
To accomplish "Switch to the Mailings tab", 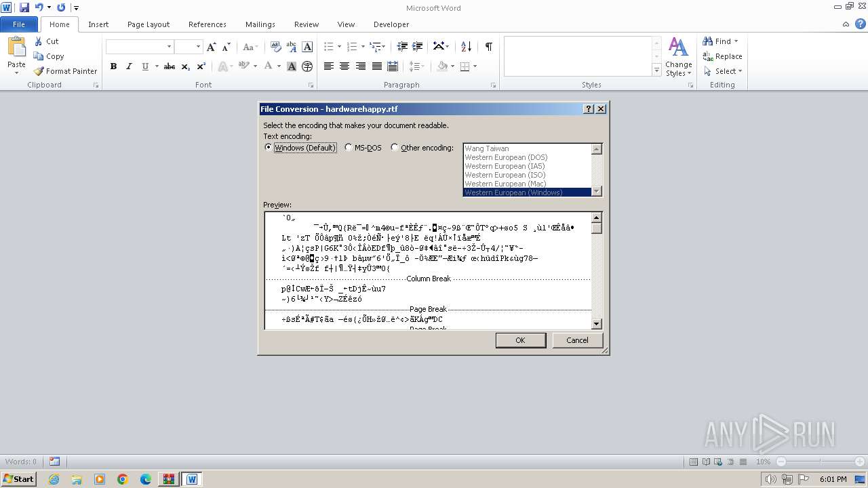I will [x=260, y=24].
